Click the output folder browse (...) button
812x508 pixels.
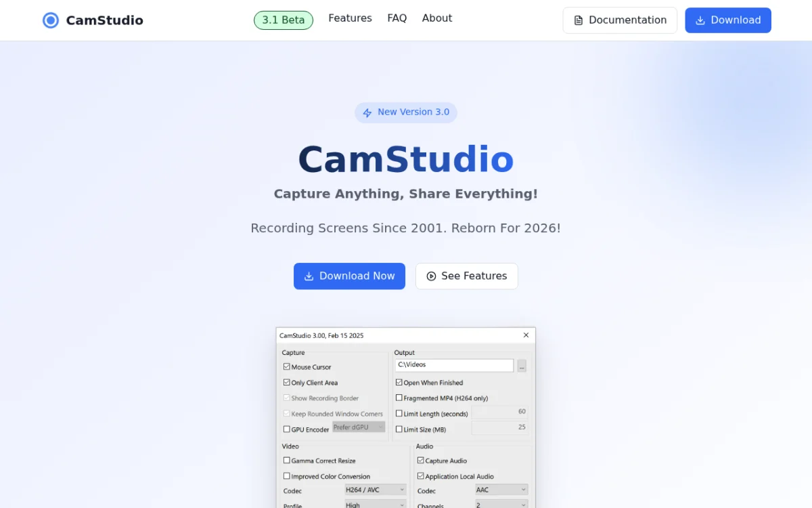[x=522, y=366]
